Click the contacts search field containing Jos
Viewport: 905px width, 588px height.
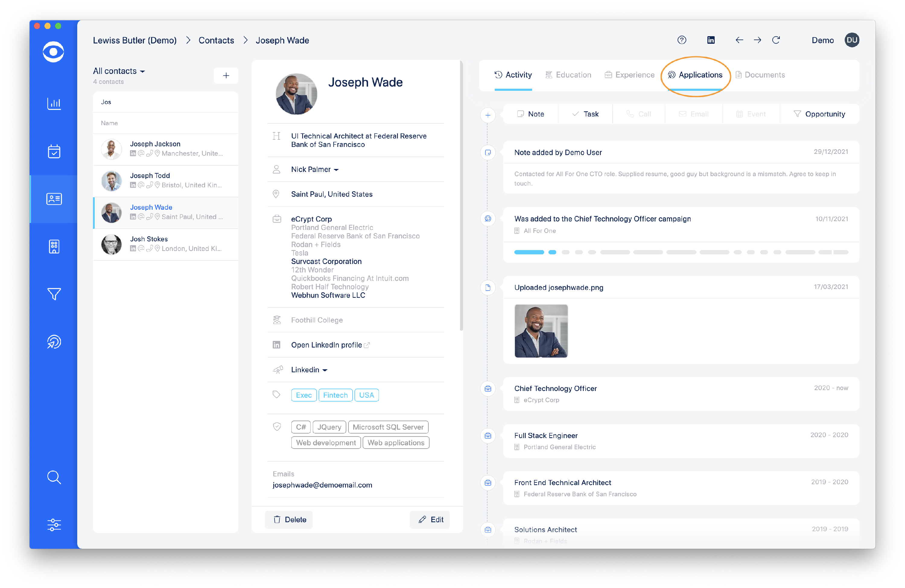pos(165,102)
